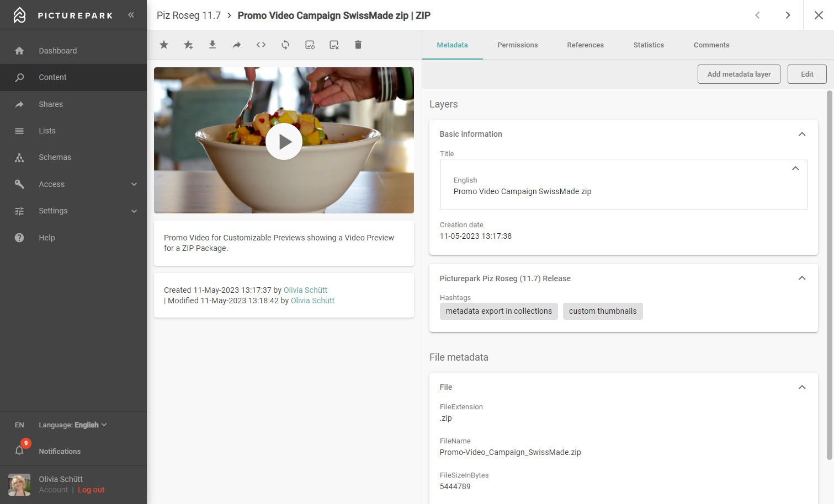
Task: Click the Log out link
Action: [x=91, y=490]
